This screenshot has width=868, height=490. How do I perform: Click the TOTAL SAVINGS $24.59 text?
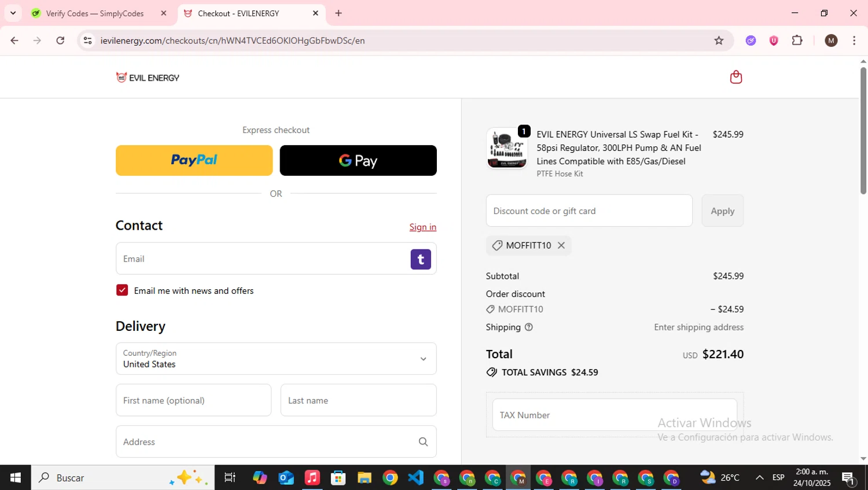point(550,373)
